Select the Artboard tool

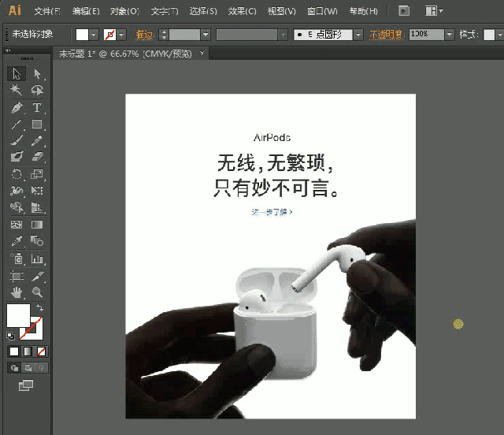17,276
